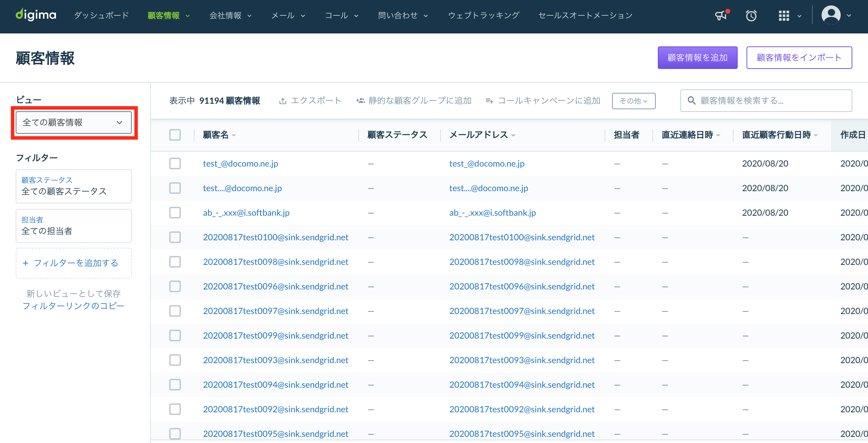
Task: Click the add-to-group people icon
Action: [x=361, y=100]
